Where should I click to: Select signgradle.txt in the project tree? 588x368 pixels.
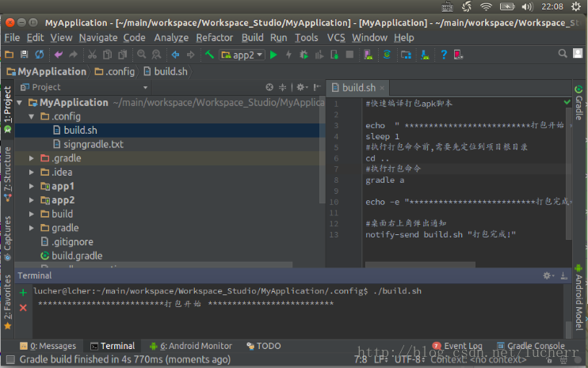pos(94,144)
